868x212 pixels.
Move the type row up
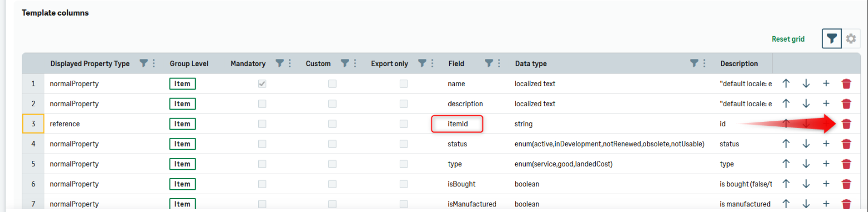(x=786, y=164)
